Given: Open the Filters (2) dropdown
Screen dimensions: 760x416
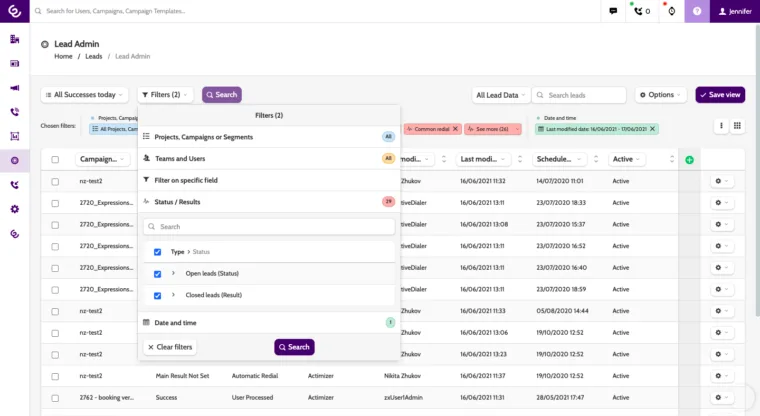Looking at the screenshot, I should (165, 95).
